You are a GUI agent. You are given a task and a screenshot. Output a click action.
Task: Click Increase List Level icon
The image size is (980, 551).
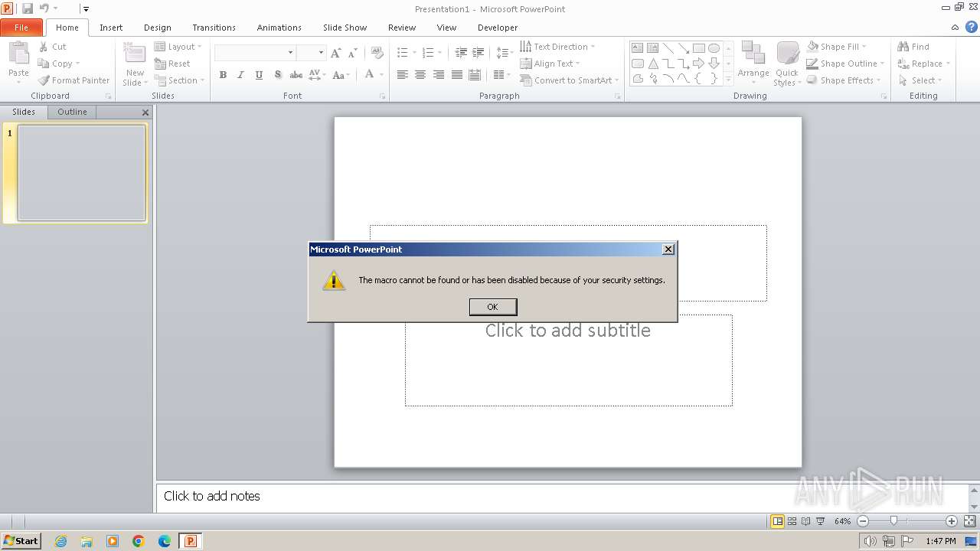(x=478, y=53)
